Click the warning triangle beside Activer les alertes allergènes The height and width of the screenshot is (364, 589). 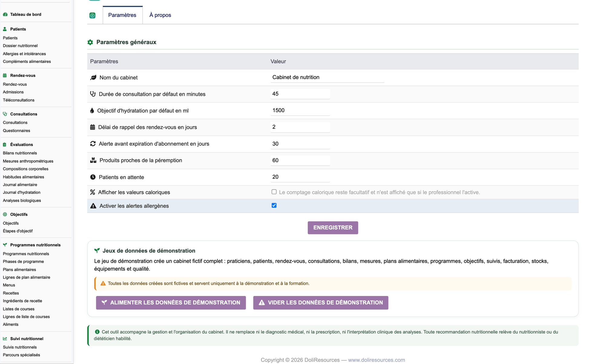[93, 206]
